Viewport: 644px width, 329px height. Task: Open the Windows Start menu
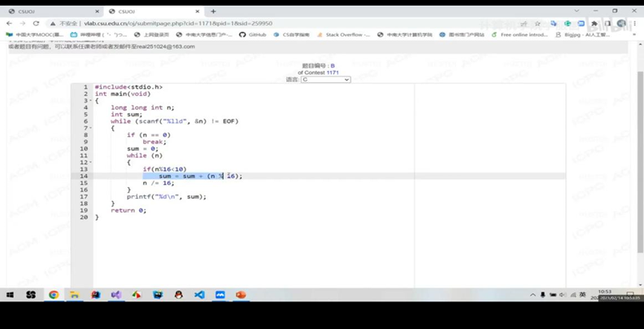pos(11,295)
